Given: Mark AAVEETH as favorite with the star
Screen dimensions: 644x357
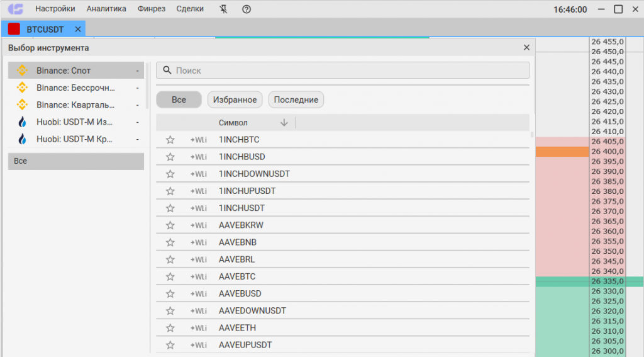Looking at the screenshot, I should (x=170, y=328).
